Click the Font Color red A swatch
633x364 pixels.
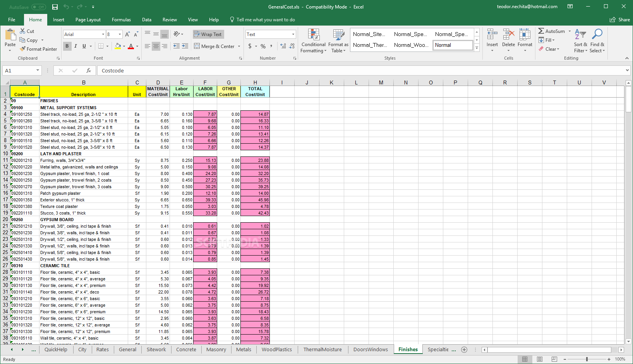click(131, 46)
